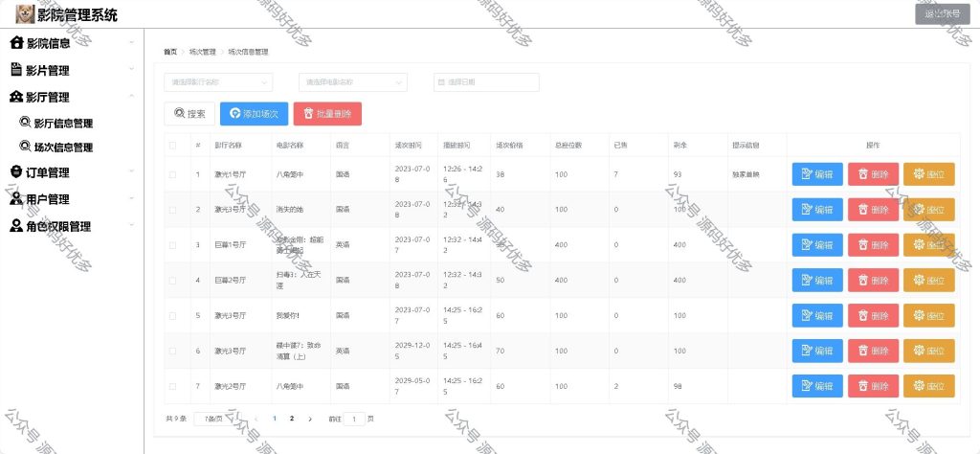
Task: Open the 选择日期 date picker field
Action: pyautogui.click(x=485, y=82)
